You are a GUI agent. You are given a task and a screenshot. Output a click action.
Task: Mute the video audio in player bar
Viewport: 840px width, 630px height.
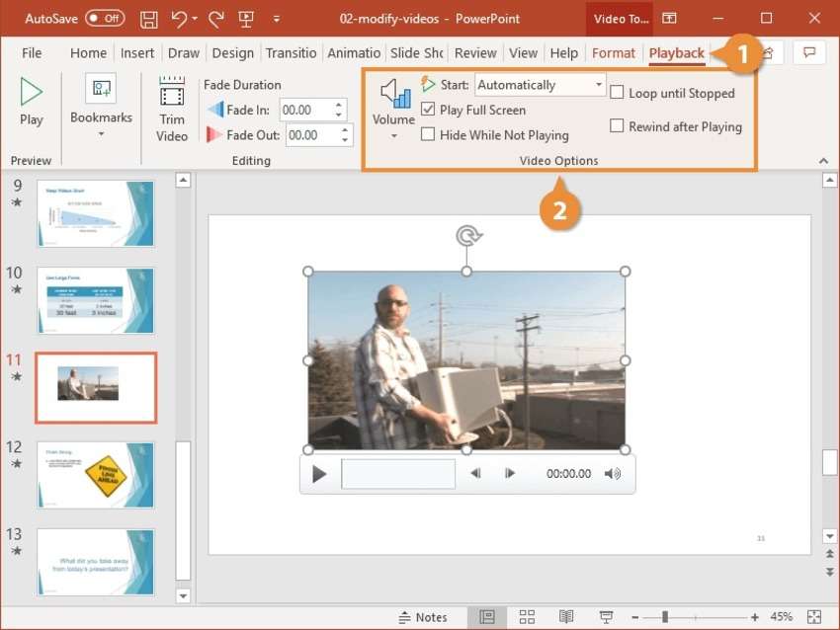(x=613, y=473)
